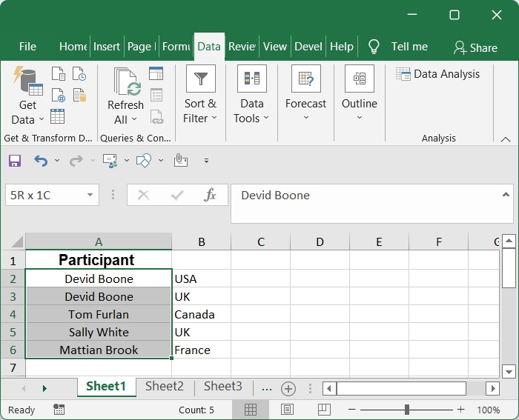
Task: Open the Name Box dropdown arrow
Action: (x=90, y=195)
